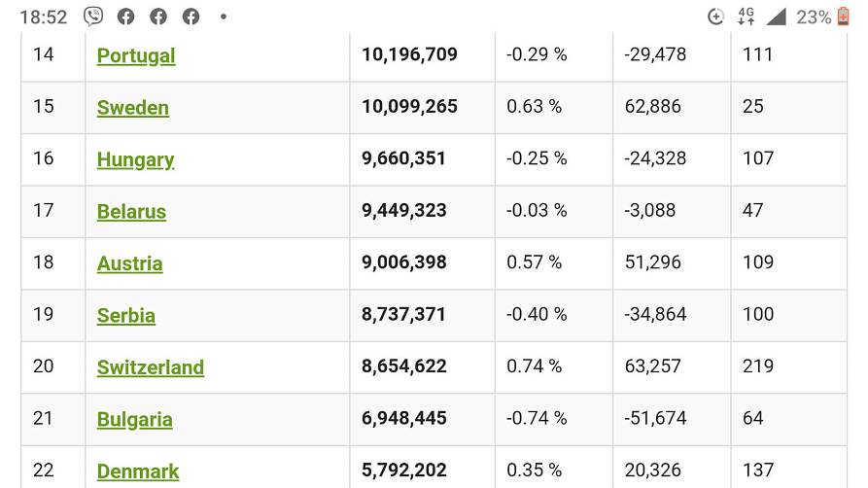Viewport: 868px width, 488px height.
Task: Open the Portugal country link
Action: [136, 55]
